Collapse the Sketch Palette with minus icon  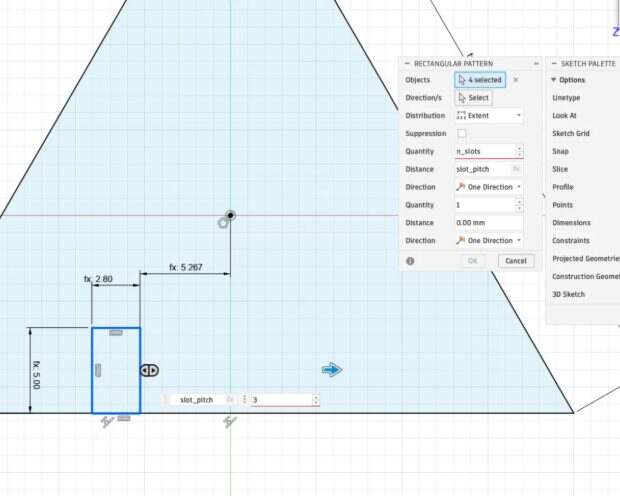pyautogui.click(x=554, y=64)
